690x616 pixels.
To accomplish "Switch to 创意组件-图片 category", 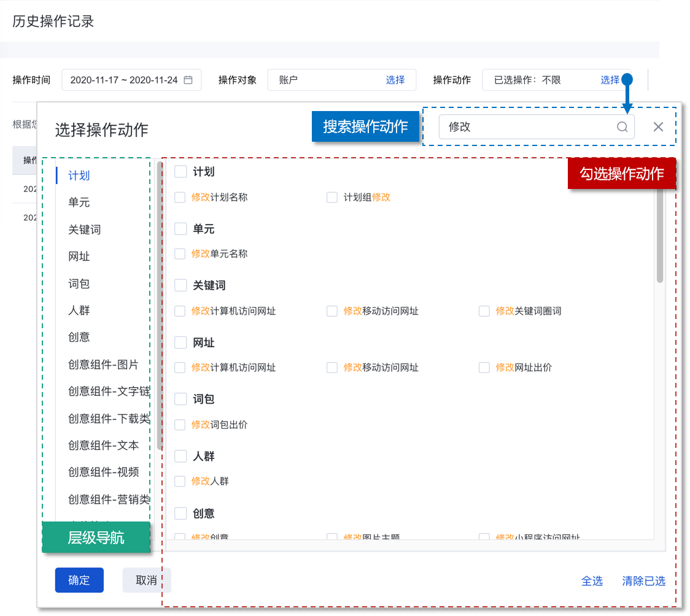I will click(103, 364).
